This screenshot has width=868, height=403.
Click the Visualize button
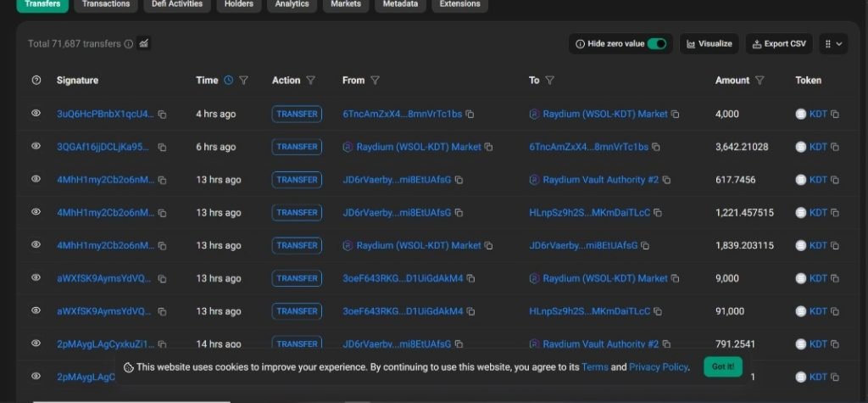(709, 44)
